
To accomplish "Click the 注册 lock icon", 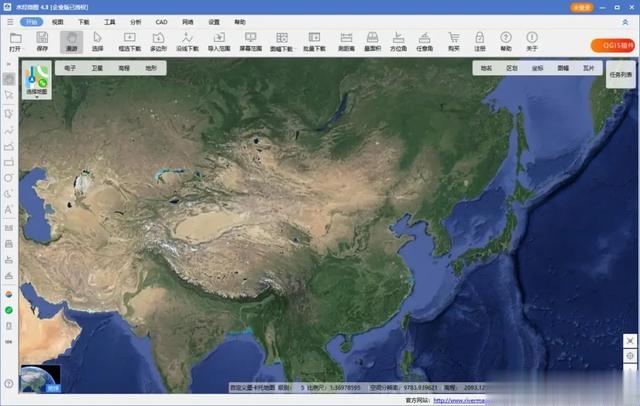I will [x=480, y=42].
